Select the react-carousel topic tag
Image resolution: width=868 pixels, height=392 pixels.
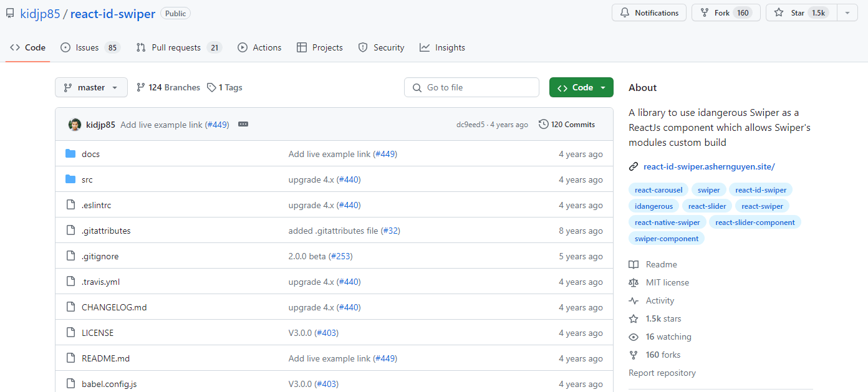[658, 189]
